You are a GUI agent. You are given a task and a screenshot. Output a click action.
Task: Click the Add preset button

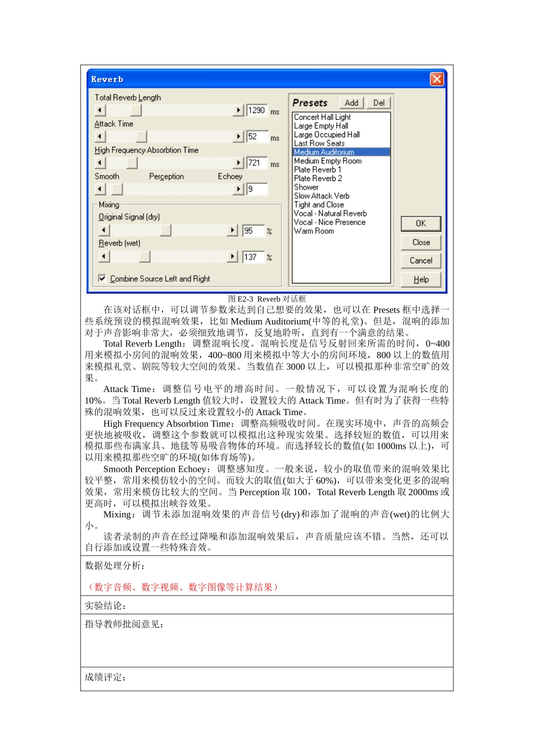tap(352, 103)
